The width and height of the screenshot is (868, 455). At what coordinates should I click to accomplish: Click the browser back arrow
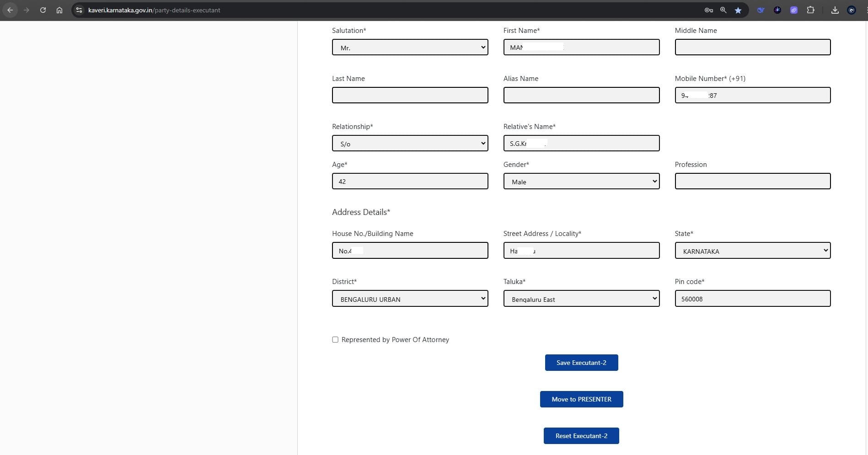(x=10, y=10)
